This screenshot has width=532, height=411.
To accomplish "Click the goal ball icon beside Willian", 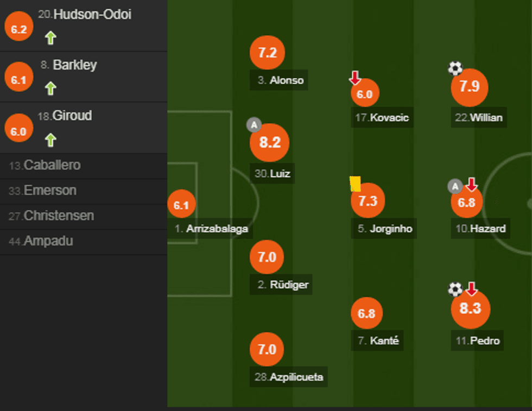I will click(455, 68).
